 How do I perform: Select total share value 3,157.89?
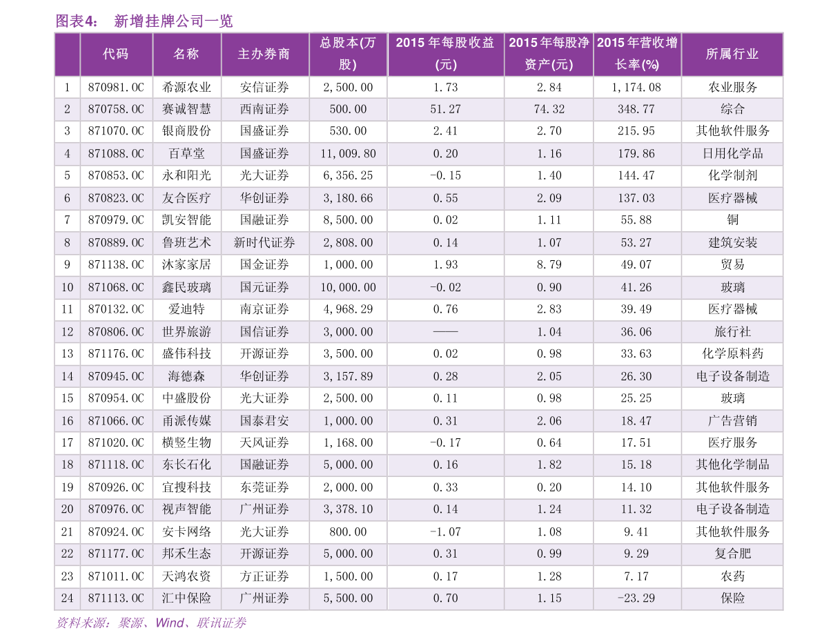tap(348, 376)
